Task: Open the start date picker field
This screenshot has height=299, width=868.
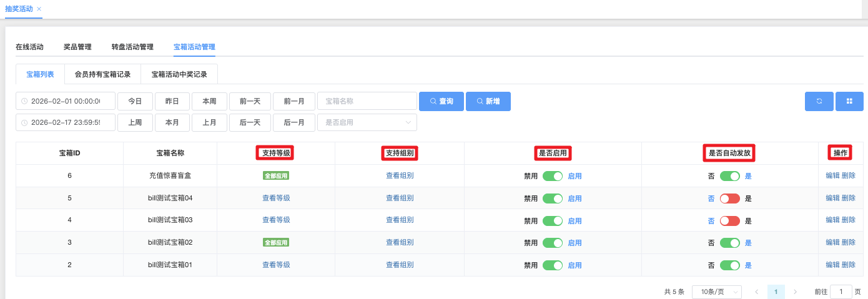Action: point(66,101)
